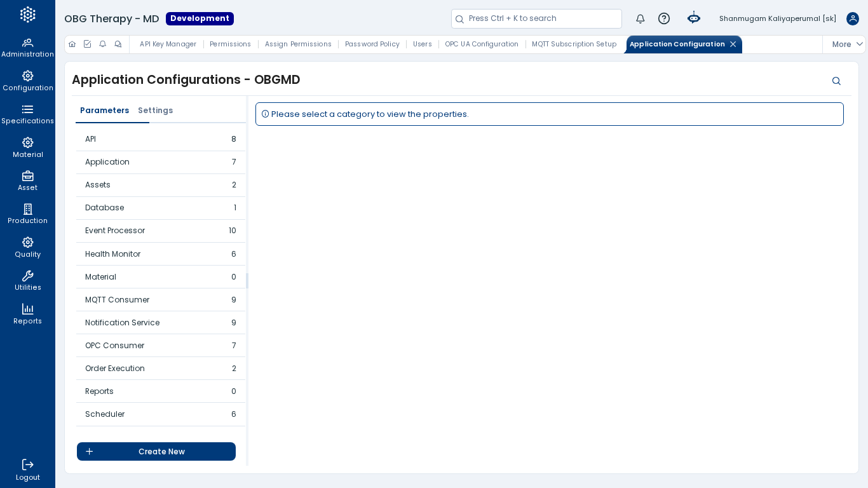Select the Order Execution category
This screenshot has height=488, width=868.
(161, 368)
